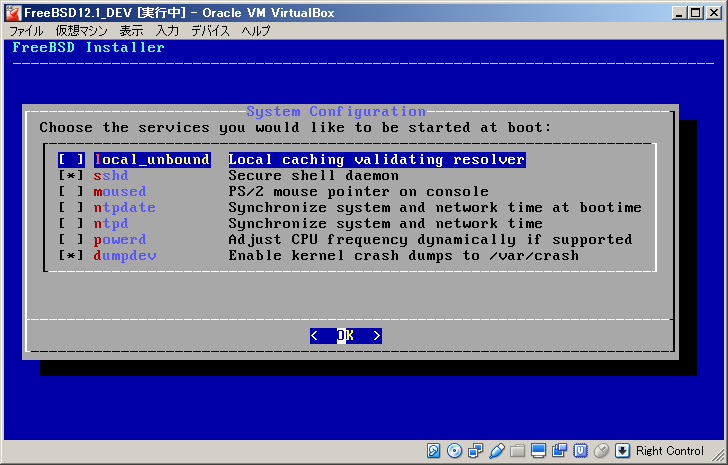Click 'PS/2 mouse pointer on console' description

358,192
